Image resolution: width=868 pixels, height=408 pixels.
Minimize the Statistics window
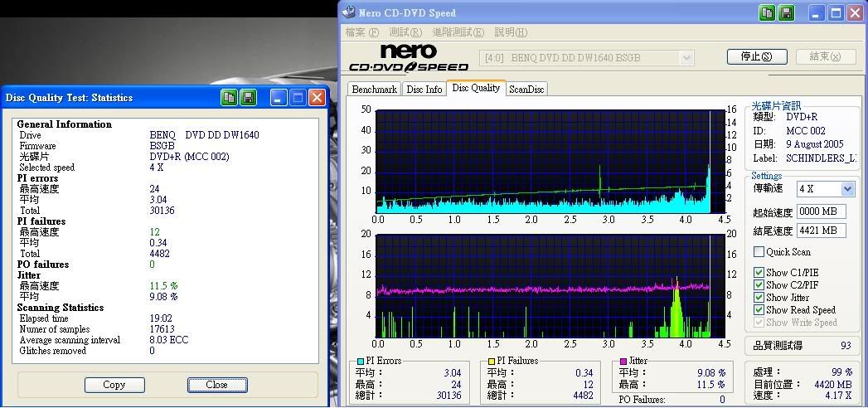pos(279,98)
